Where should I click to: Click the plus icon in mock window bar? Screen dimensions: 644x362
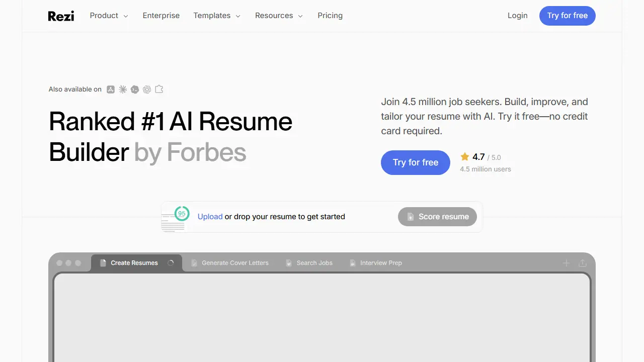coord(566,263)
